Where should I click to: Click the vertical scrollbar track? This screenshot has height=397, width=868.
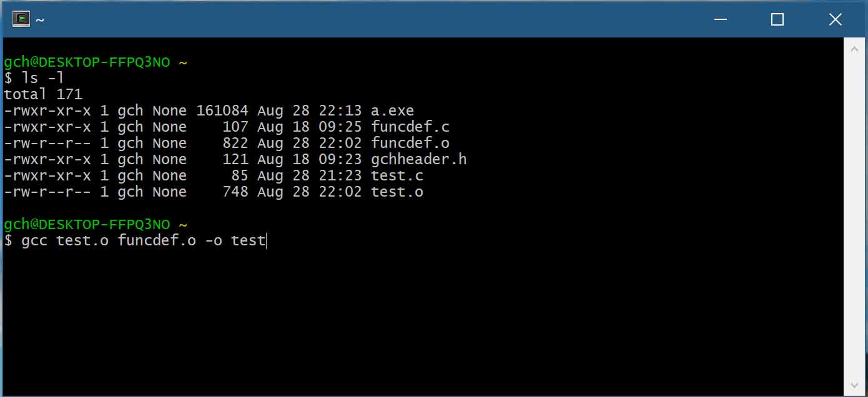(854, 216)
